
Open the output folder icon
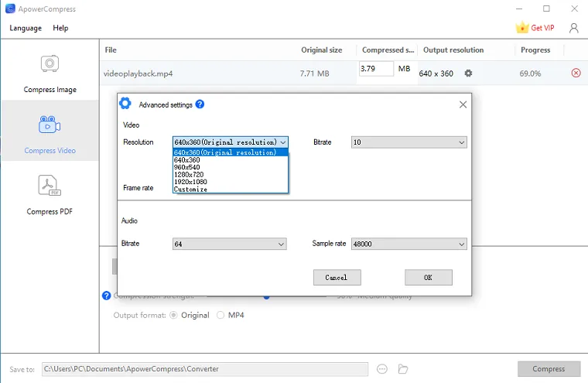(403, 369)
